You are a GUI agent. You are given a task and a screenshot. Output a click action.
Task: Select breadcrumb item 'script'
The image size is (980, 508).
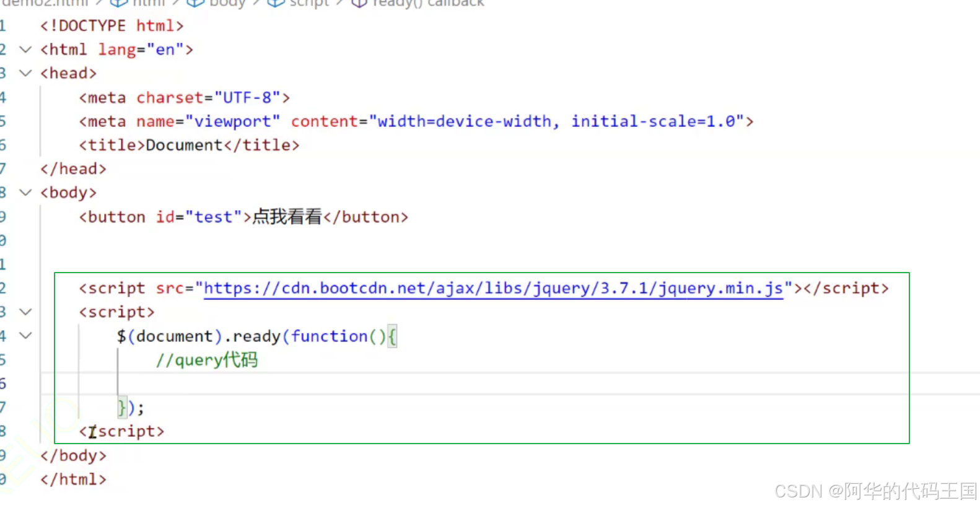(x=309, y=3)
